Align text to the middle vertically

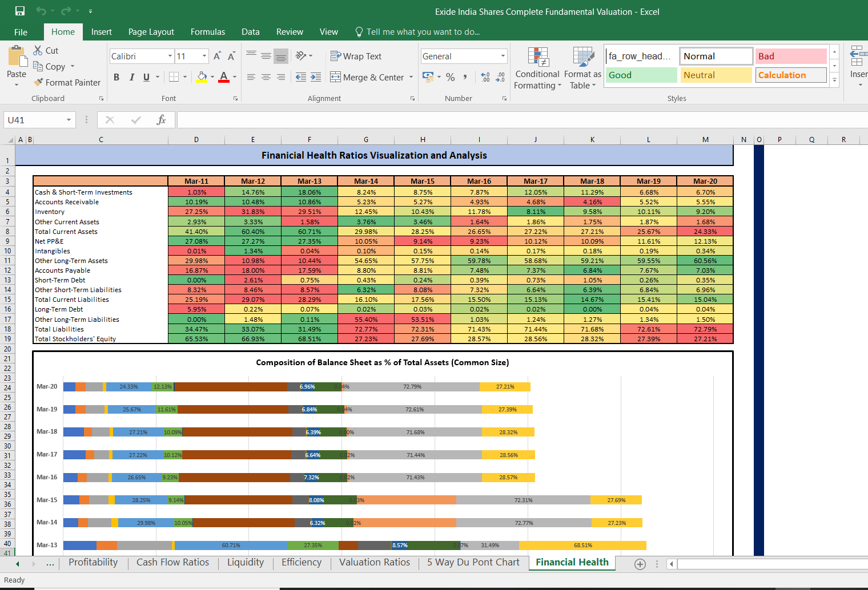(x=266, y=56)
